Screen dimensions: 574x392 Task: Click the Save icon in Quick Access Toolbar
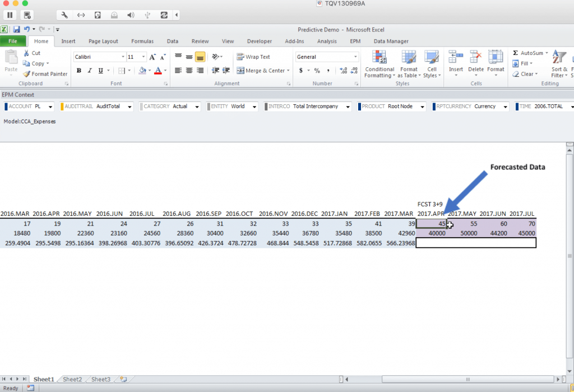point(16,29)
